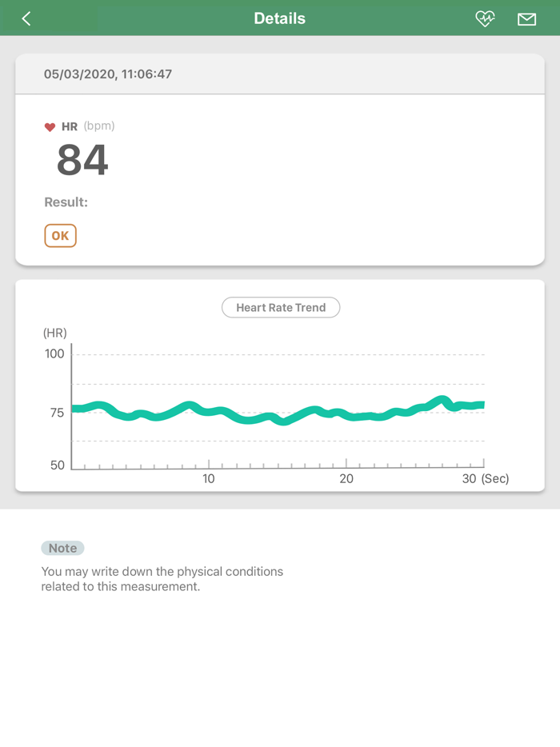Click the envelope icon at top right

[x=526, y=18]
